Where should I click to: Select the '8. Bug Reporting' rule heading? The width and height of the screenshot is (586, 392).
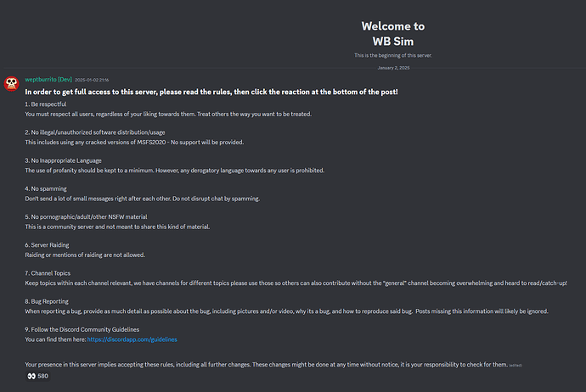(x=47, y=301)
